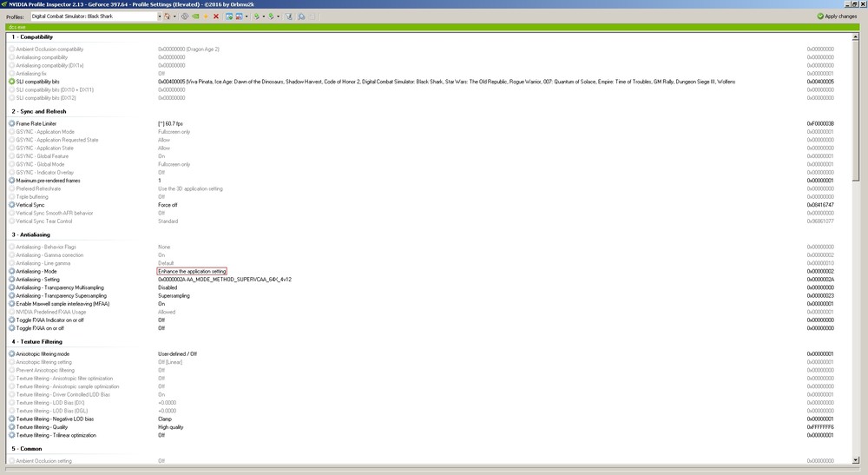This screenshot has height=475, width=868.
Task: Select the 'GSYNC - Indicator Overlay' row label
Action: click(45, 172)
